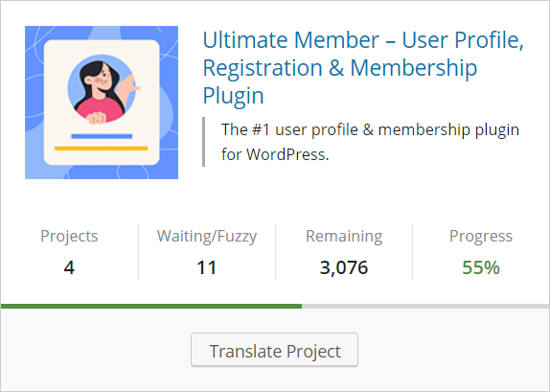Select the plugin description text
The width and height of the screenshot is (550, 392).
tap(370, 142)
